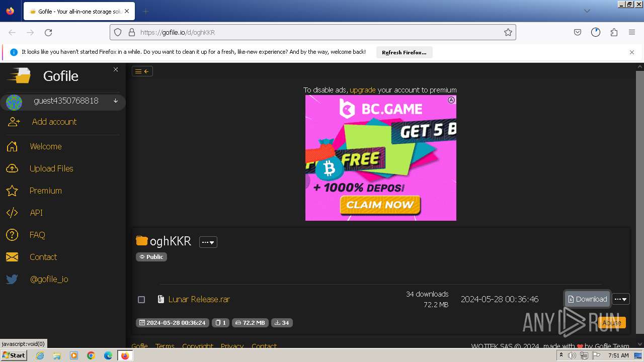Open the Copyright footer link
This screenshot has width=644, height=362.
197,346
